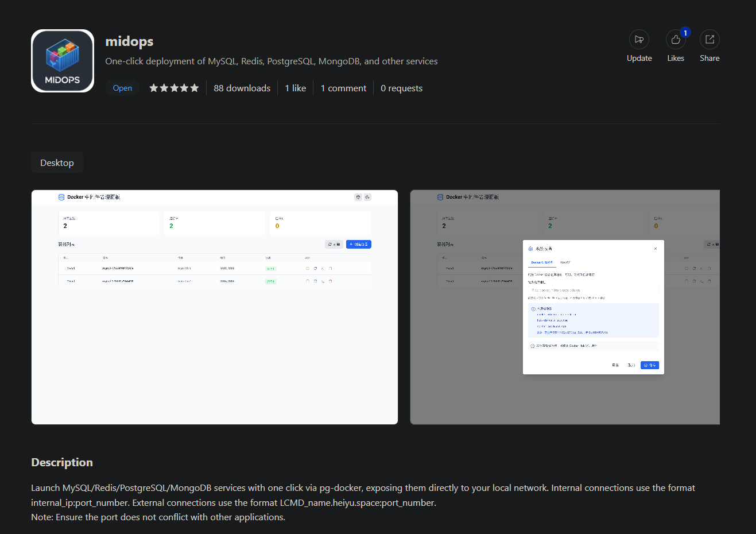Screen dimensions: 756x534
Task: Click the Share label
Action: 710,58
